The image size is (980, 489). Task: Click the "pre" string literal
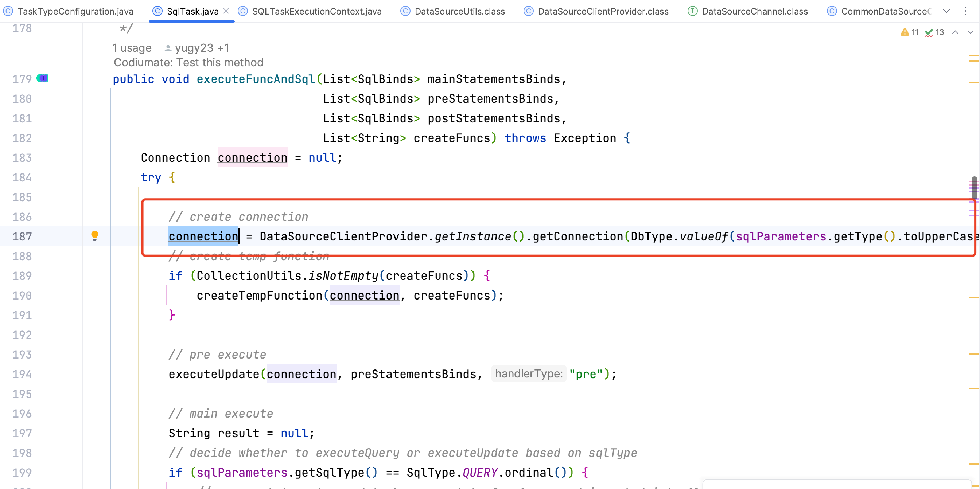(586, 374)
